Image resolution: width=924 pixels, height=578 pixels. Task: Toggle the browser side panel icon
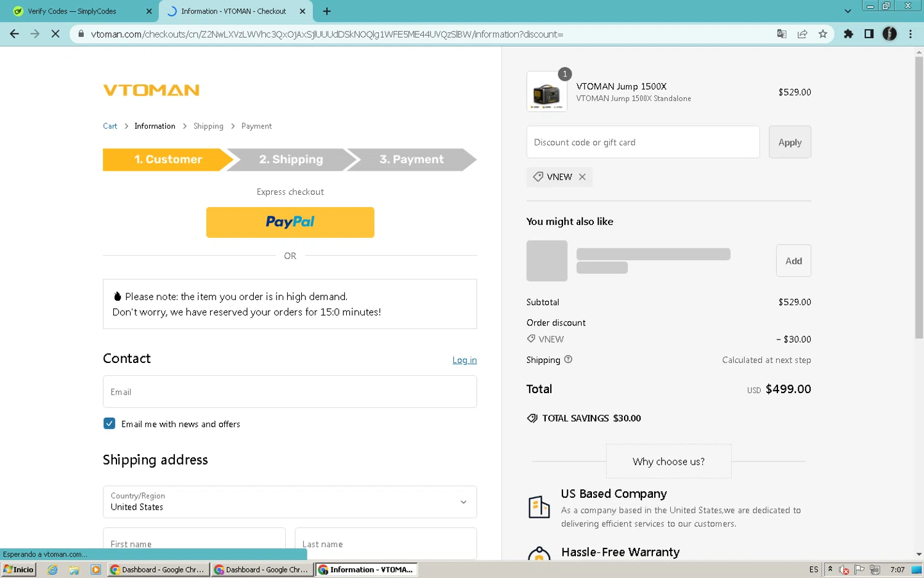pos(869,34)
